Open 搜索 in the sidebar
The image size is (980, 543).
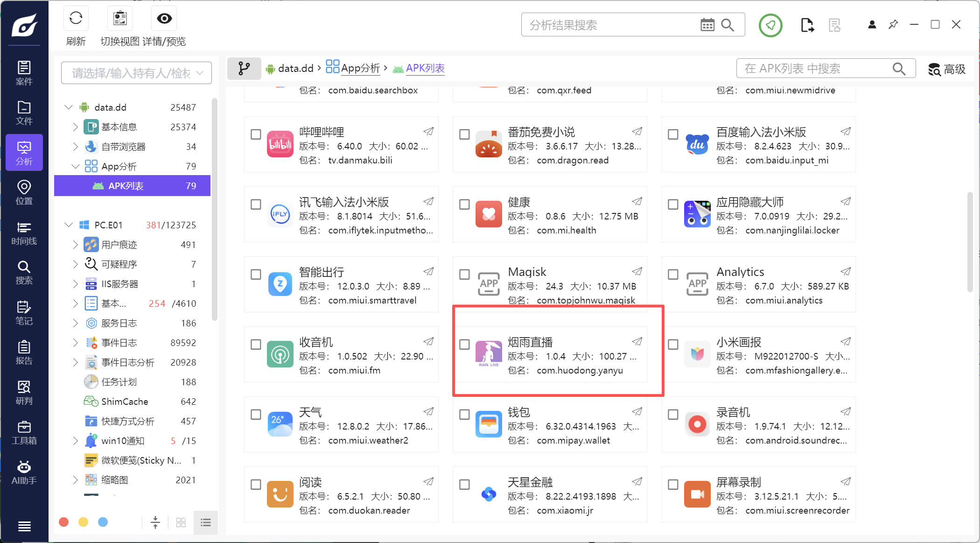pos(24,273)
